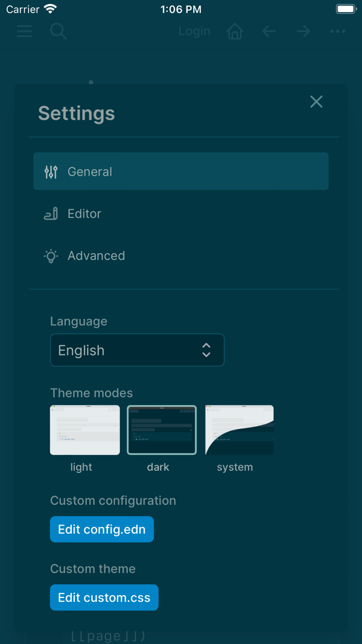The height and width of the screenshot is (644, 362).
Task: Click the Edit custom.css button
Action: coord(104,598)
